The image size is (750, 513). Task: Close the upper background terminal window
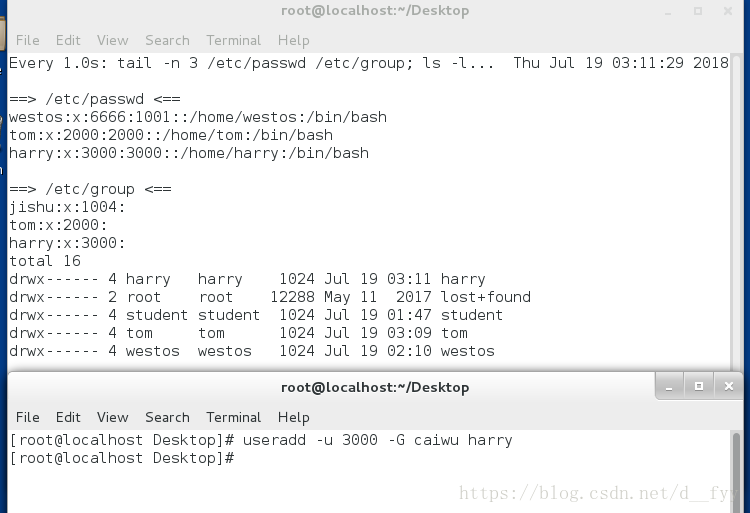(728, 11)
